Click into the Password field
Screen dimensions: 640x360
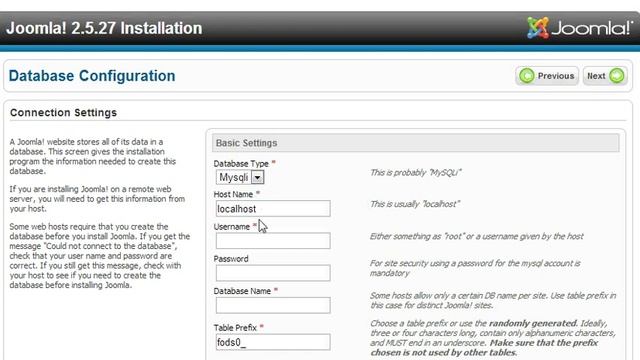point(273,273)
